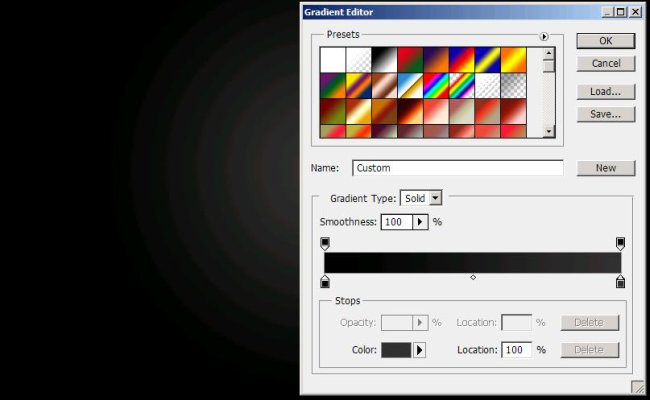
Task: Select the Transparent Rainbow gradient preset
Action: (x=462, y=86)
